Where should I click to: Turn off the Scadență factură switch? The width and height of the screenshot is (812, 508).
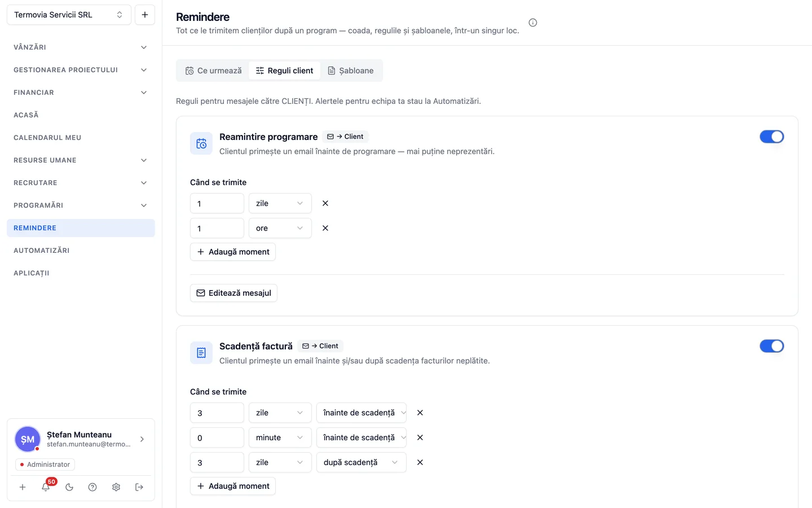[772, 346]
